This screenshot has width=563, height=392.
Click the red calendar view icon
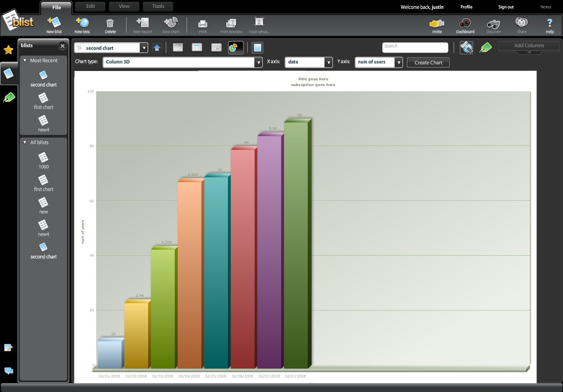click(216, 48)
